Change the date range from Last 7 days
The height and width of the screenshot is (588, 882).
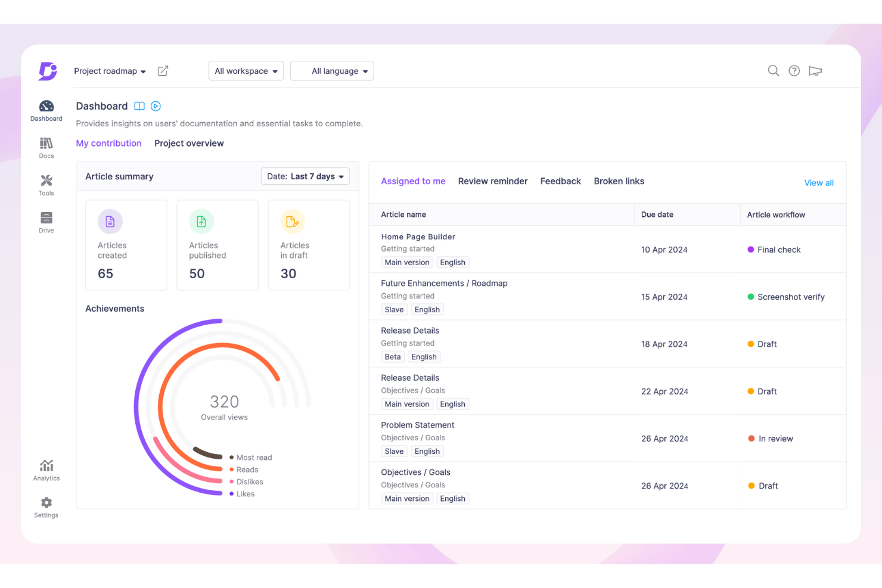pyautogui.click(x=305, y=176)
